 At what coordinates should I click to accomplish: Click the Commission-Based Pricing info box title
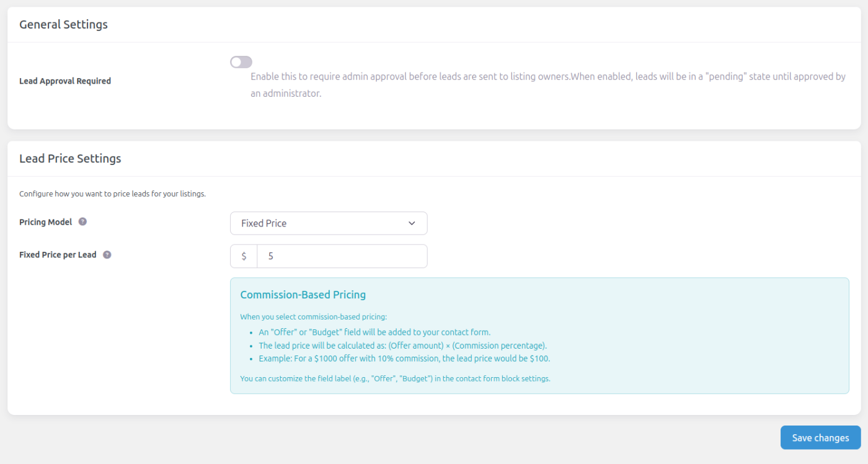tap(303, 295)
